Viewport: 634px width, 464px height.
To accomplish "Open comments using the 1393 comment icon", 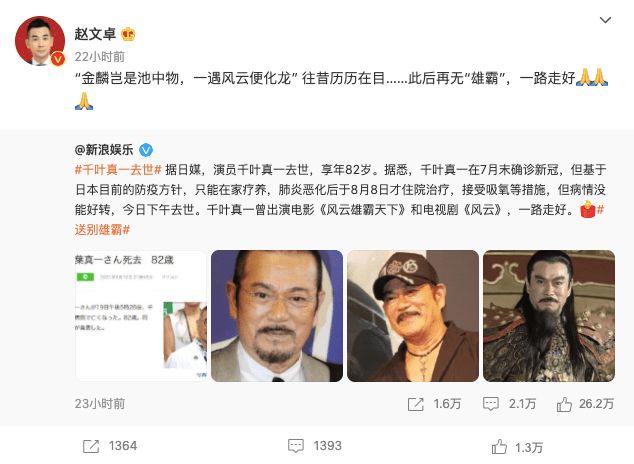I will [296, 446].
